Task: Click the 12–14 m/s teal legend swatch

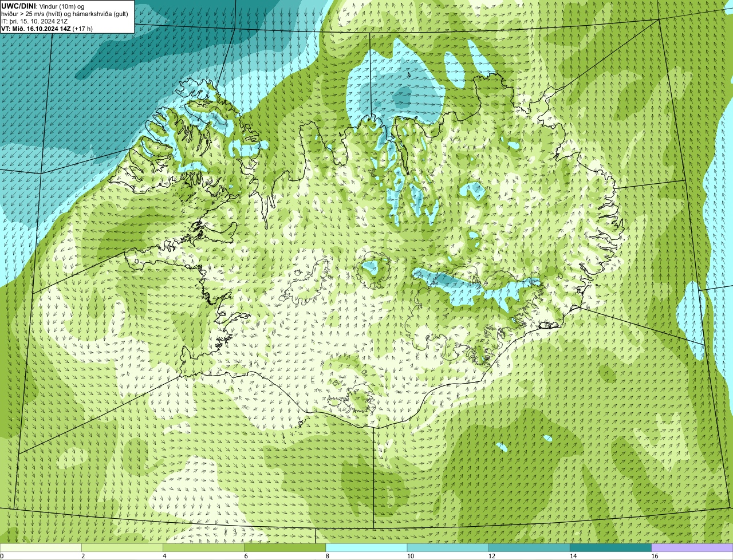Action: pyautogui.click(x=529, y=547)
